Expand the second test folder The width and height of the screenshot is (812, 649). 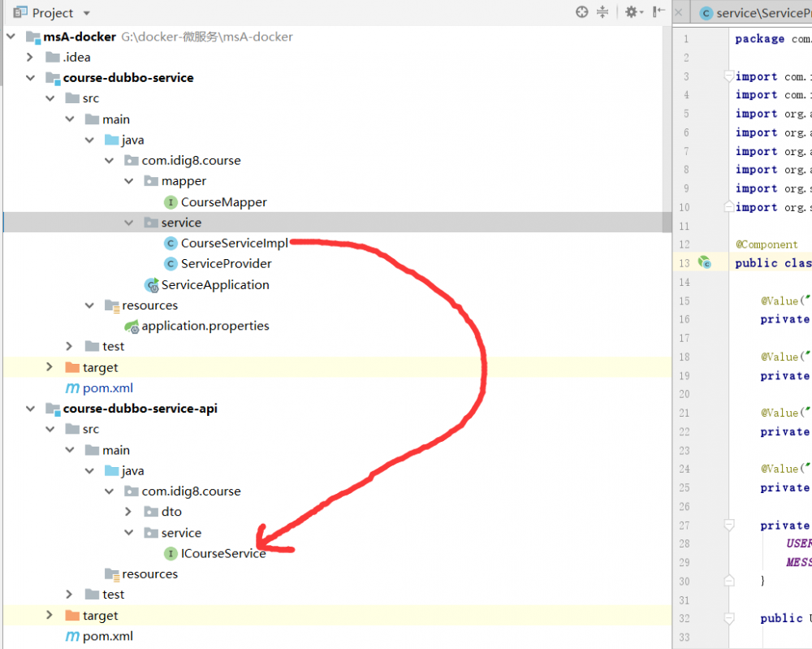(x=69, y=594)
